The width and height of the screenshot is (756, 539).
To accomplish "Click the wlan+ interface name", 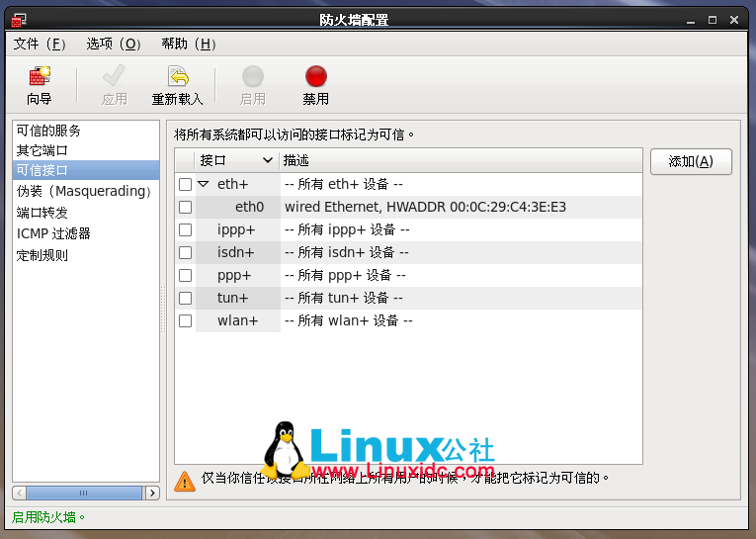I will click(238, 320).
